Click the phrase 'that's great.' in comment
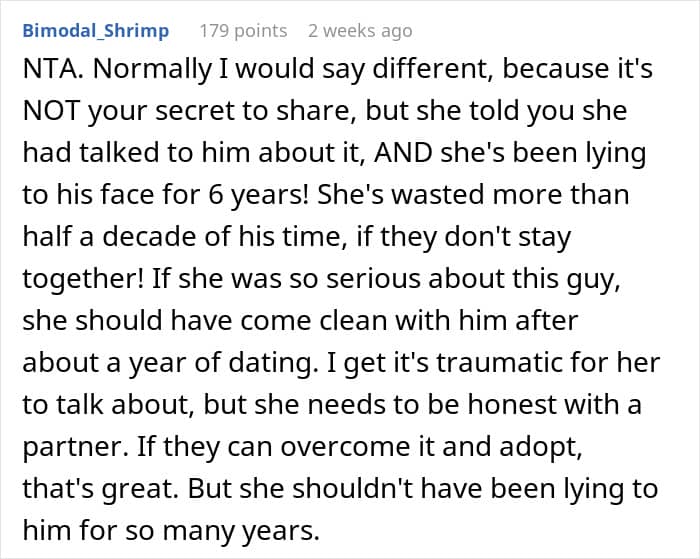 (x=101, y=489)
